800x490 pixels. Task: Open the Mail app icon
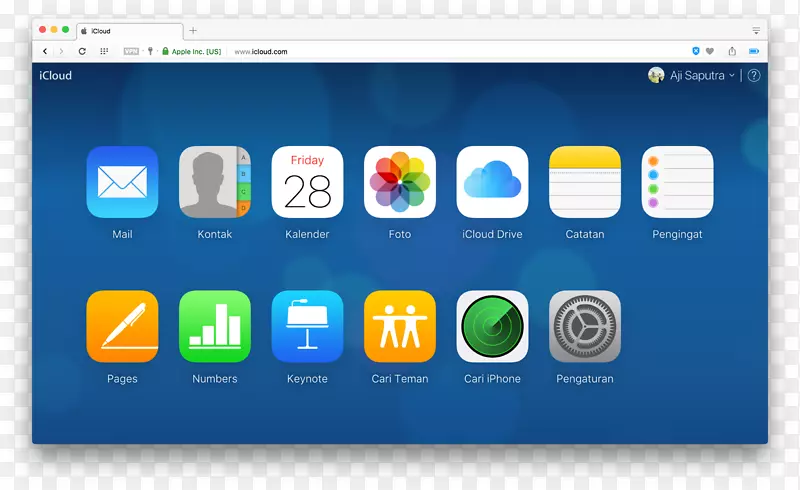tap(122, 182)
